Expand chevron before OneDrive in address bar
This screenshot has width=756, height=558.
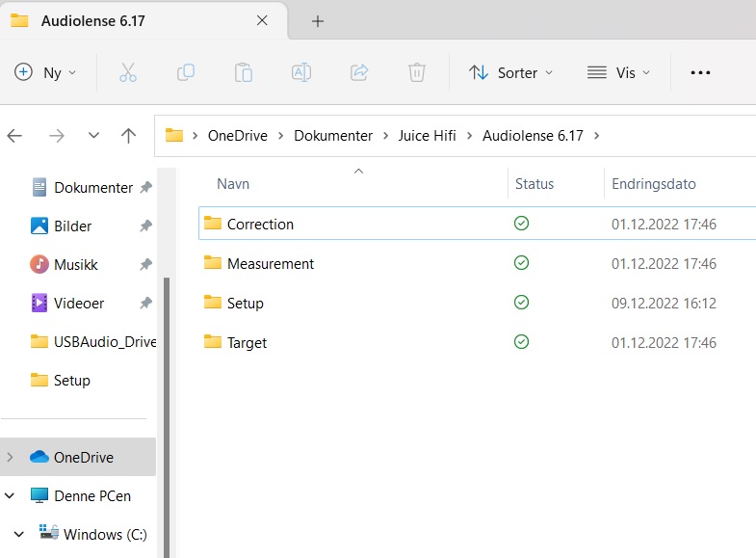pos(195,136)
